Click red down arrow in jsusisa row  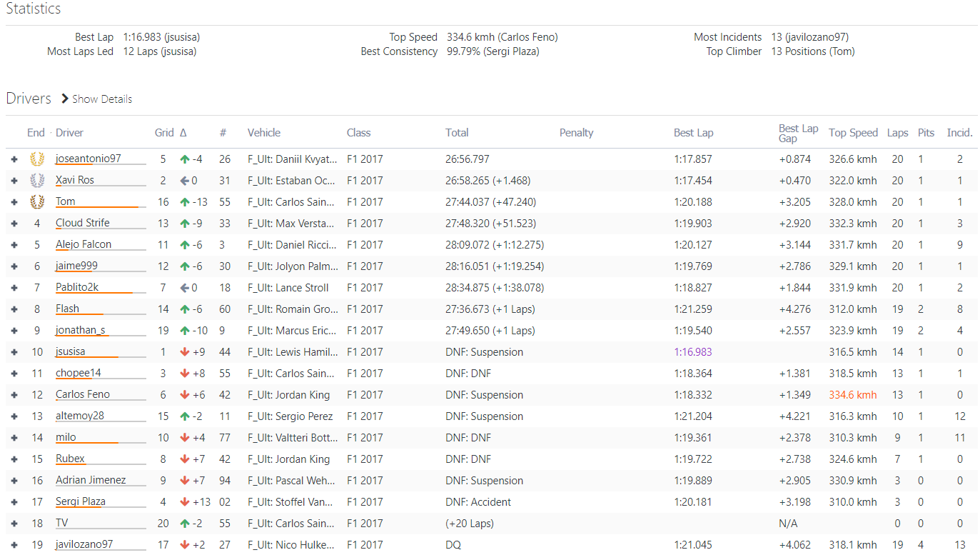[x=184, y=352]
